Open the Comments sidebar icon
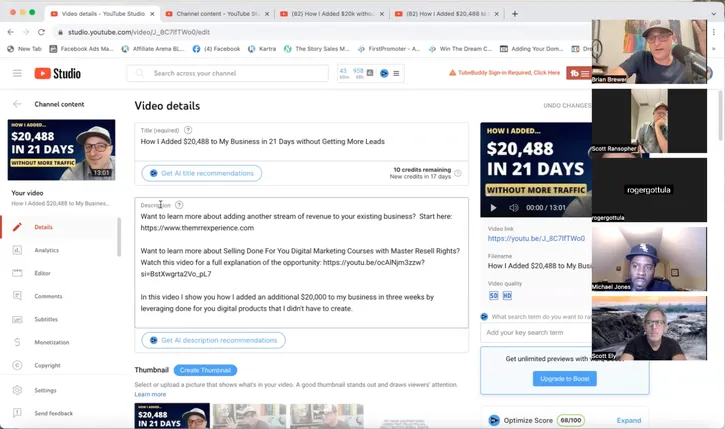Screen dimensions: 725x429 coord(17,296)
